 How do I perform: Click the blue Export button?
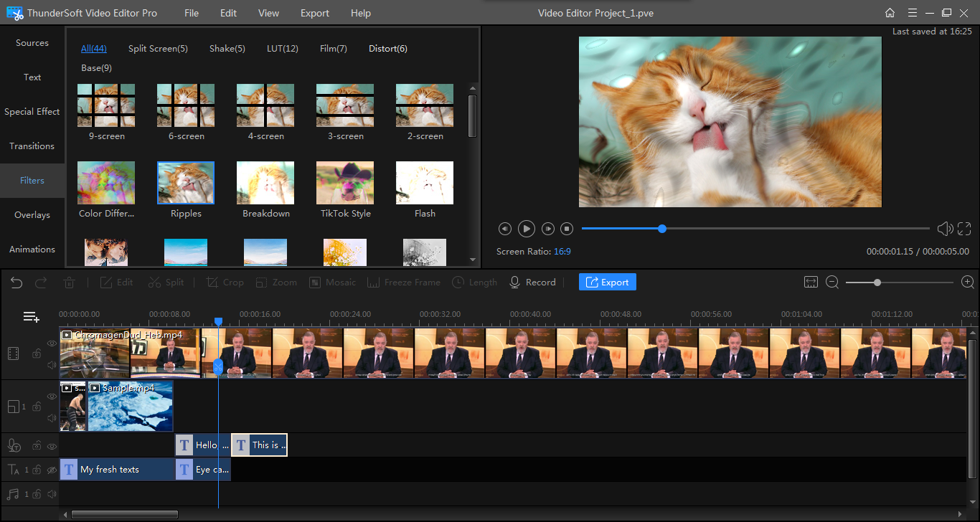(607, 283)
